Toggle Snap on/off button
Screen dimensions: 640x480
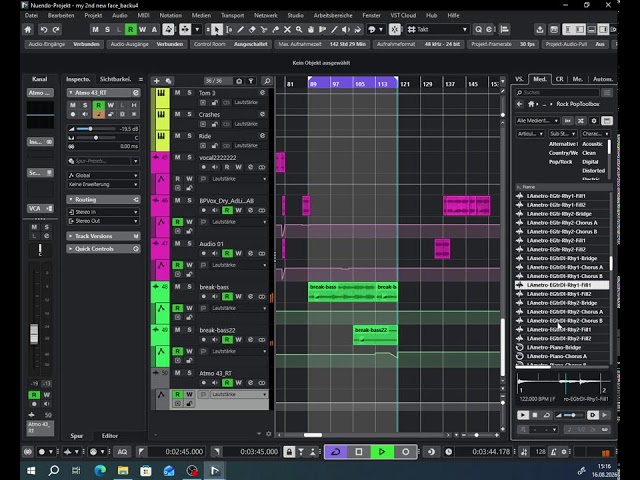[394, 29]
